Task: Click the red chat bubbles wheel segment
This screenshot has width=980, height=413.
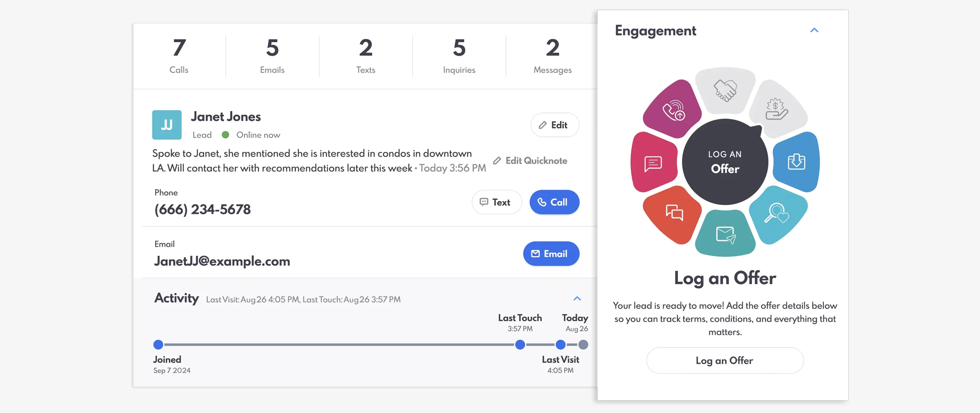Action: click(673, 213)
